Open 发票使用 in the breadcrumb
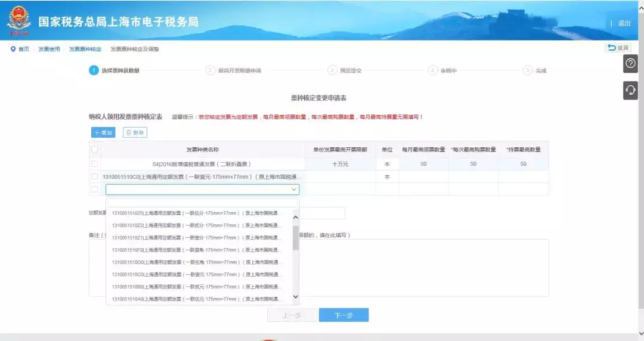Viewport: 644px width, 341px height. [49, 49]
